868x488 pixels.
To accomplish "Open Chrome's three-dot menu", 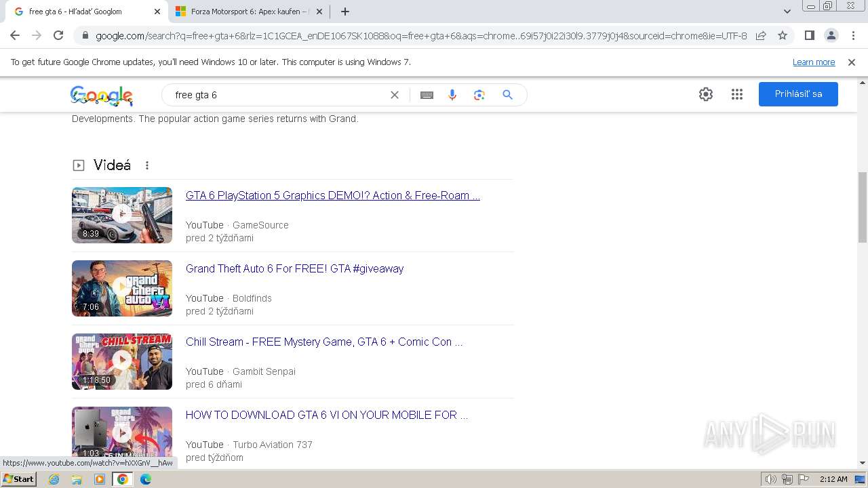I will [x=853, y=35].
